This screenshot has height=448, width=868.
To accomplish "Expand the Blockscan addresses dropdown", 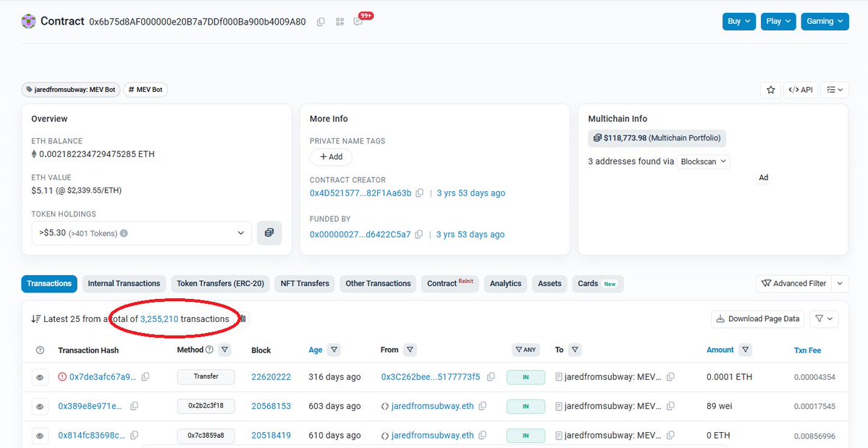I will pyautogui.click(x=704, y=161).
